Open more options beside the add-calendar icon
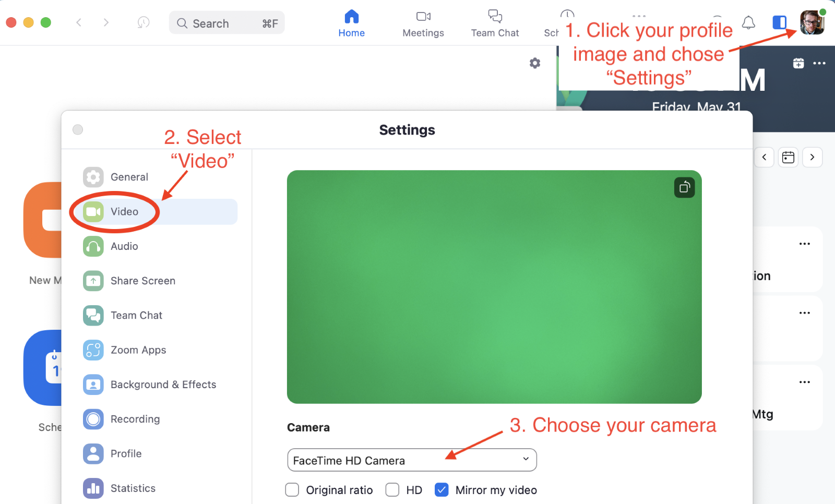Image resolution: width=835 pixels, height=504 pixels. tap(819, 63)
